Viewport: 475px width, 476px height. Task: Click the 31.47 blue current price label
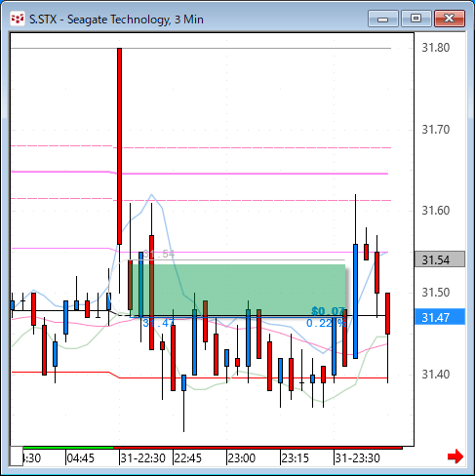pyautogui.click(x=440, y=317)
